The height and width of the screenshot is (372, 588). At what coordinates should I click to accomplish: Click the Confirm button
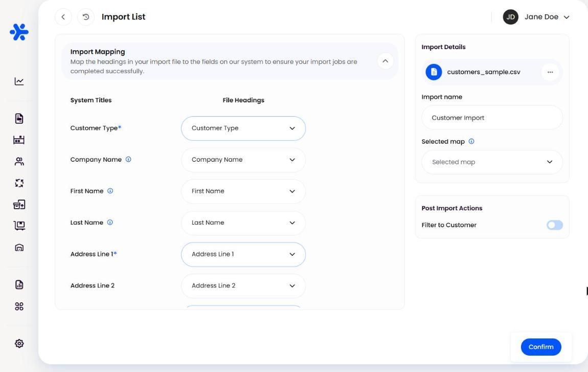pos(541,347)
